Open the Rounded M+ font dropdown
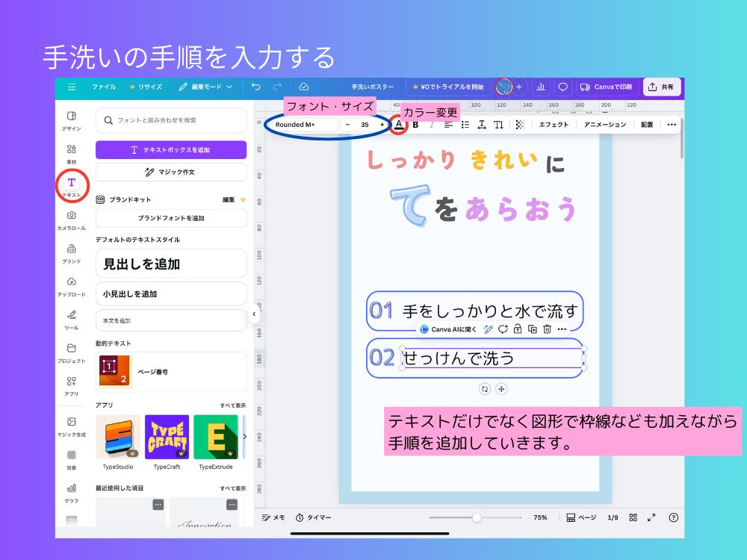 [x=303, y=125]
